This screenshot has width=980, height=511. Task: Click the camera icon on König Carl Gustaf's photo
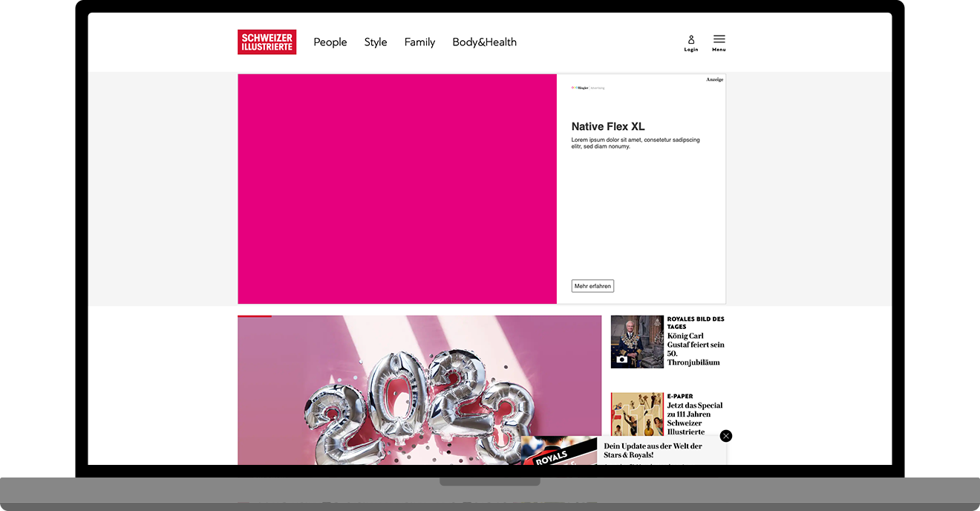[x=621, y=359]
